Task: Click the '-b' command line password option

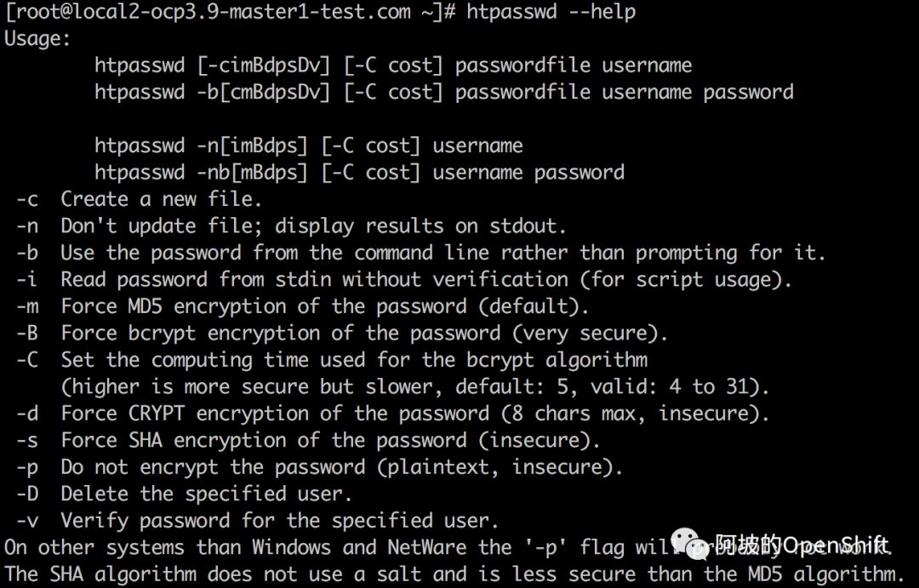Action: 421,254
